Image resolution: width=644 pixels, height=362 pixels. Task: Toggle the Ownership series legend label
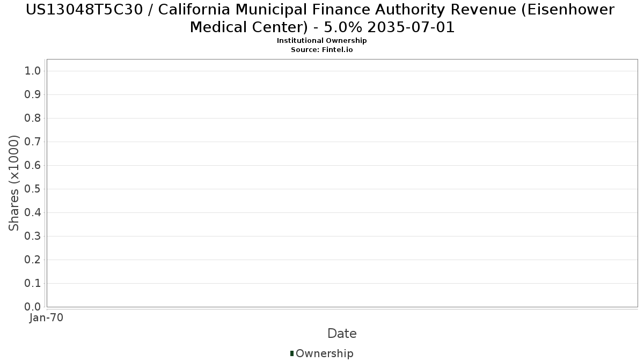pos(324,353)
